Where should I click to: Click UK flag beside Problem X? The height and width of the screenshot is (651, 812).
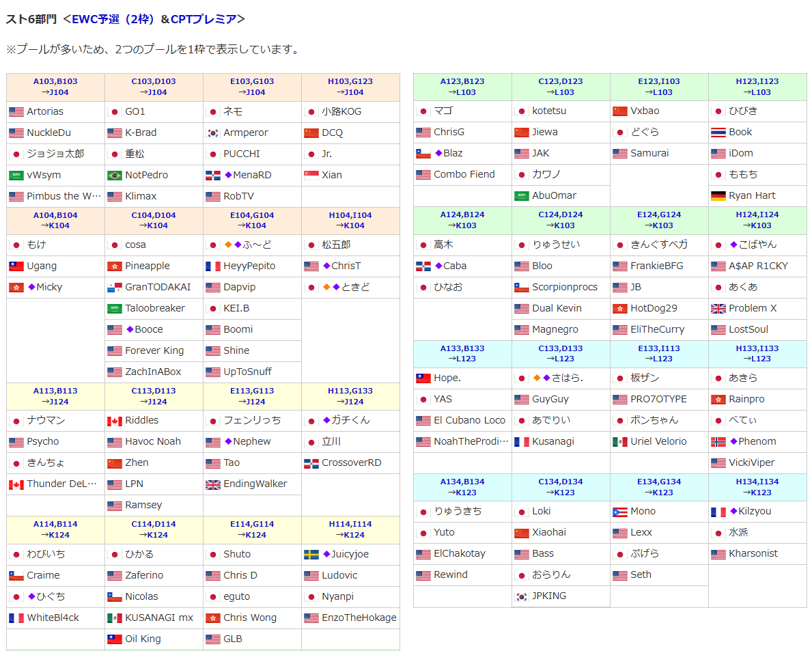pos(718,309)
